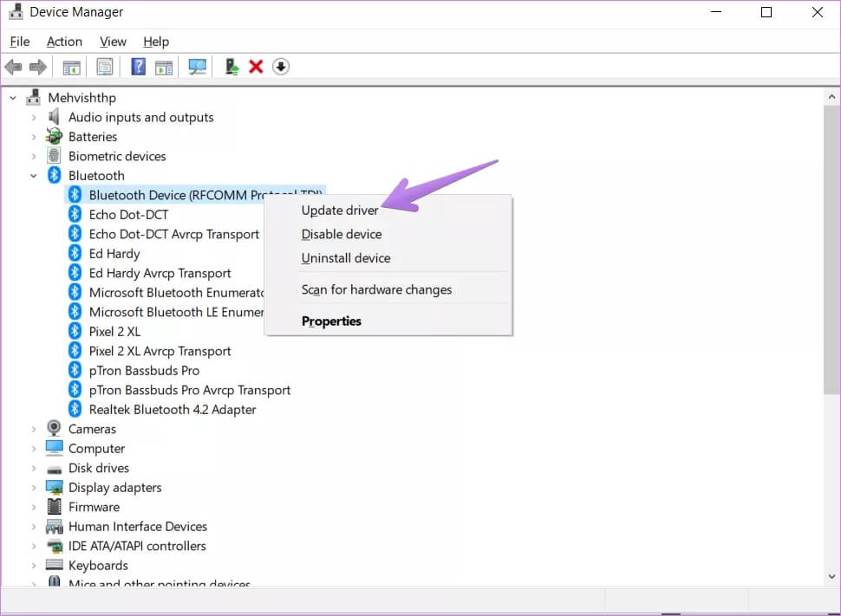
Task: Click the Update device driver toolbar icon
Action: pyautogui.click(x=231, y=67)
